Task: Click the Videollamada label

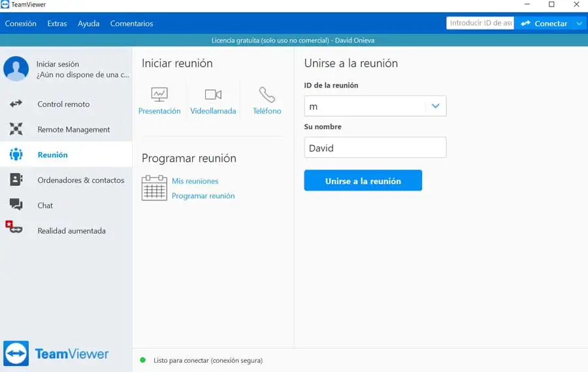Action: (213, 111)
